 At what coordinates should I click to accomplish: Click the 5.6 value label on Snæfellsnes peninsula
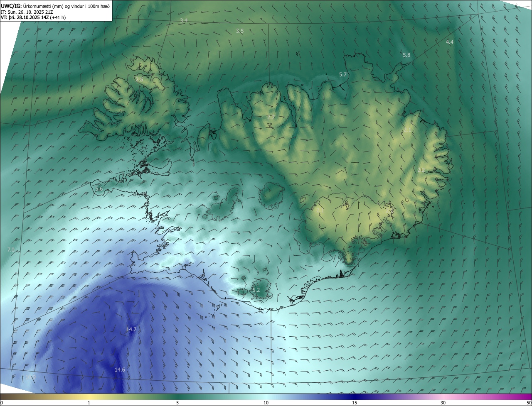pyautogui.click(x=99, y=188)
